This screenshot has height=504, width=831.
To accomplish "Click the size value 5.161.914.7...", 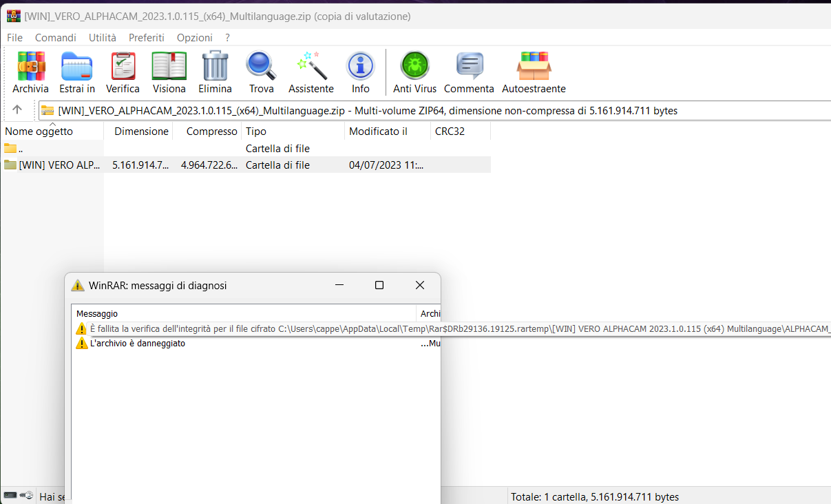I will [140, 165].
